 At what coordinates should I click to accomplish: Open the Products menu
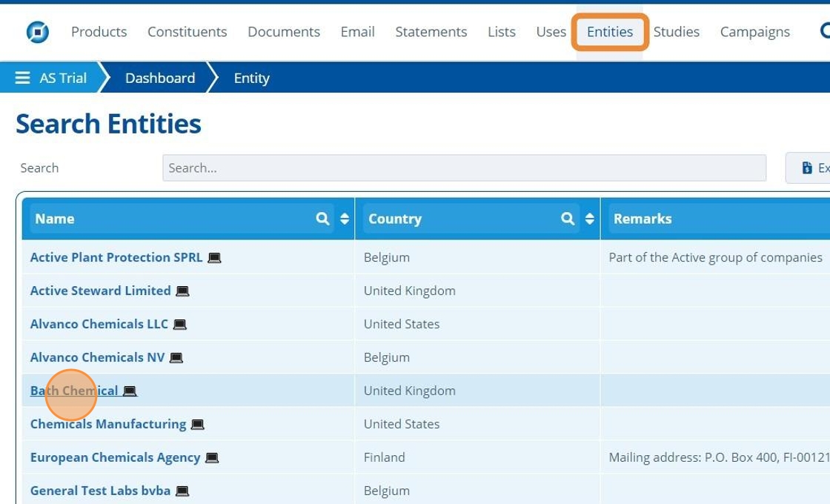99,32
